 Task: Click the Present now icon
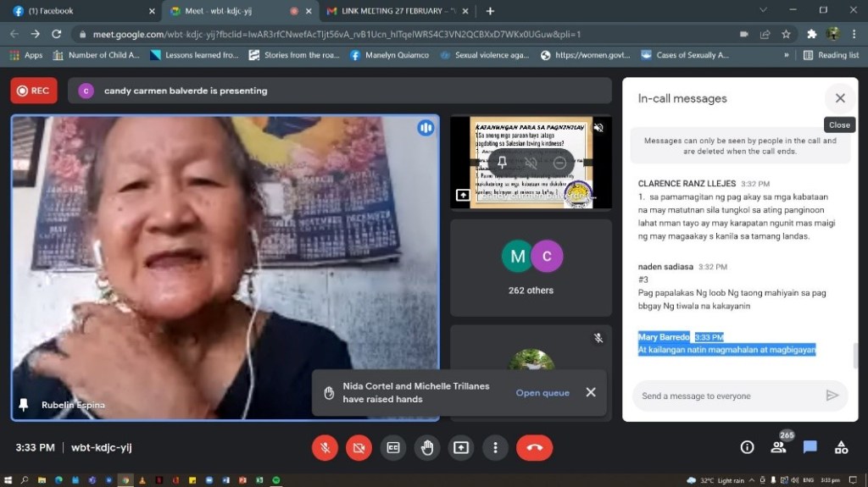(461, 447)
